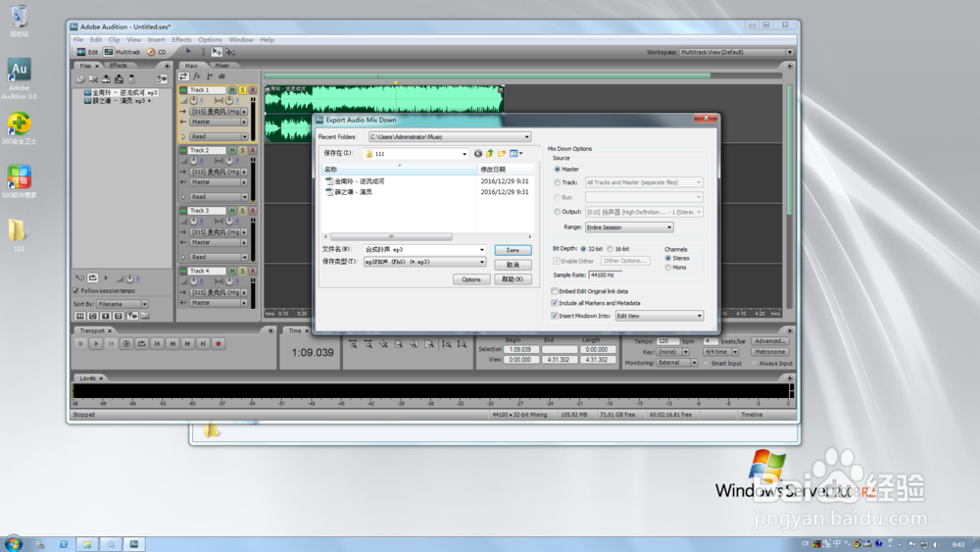Choose 16-bit bit depth

click(x=611, y=249)
